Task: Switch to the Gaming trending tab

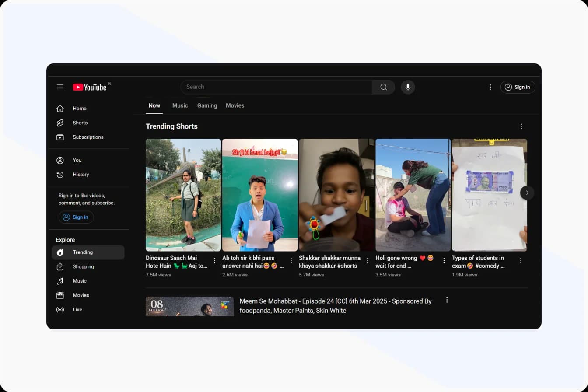Action: click(x=207, y=105)
